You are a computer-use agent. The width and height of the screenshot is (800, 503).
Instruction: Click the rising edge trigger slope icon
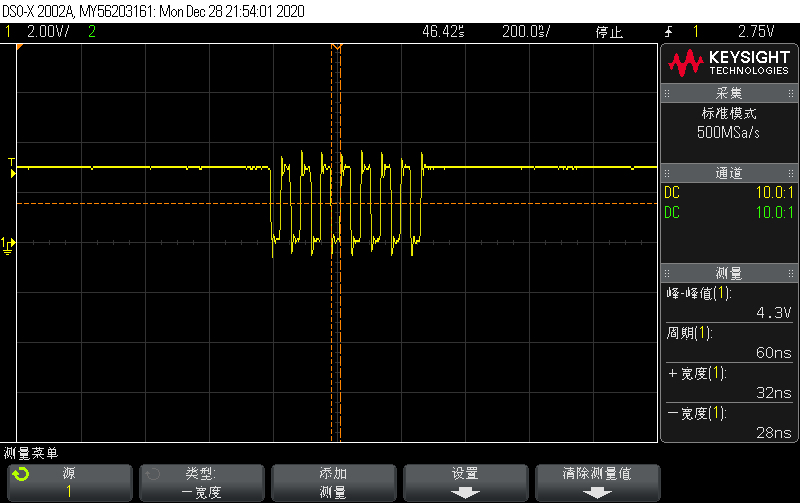click(668, 32)
